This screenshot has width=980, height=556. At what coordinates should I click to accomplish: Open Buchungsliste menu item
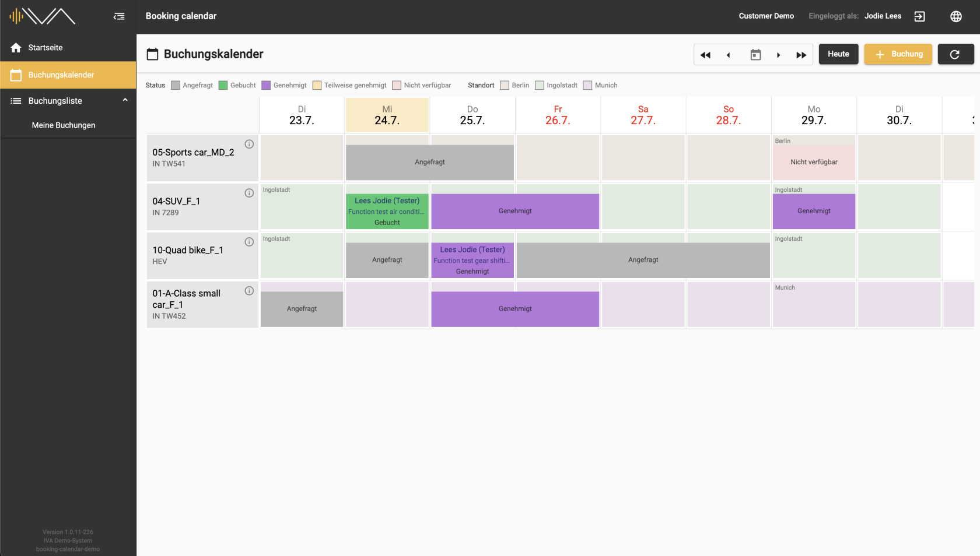coord(68,101)
